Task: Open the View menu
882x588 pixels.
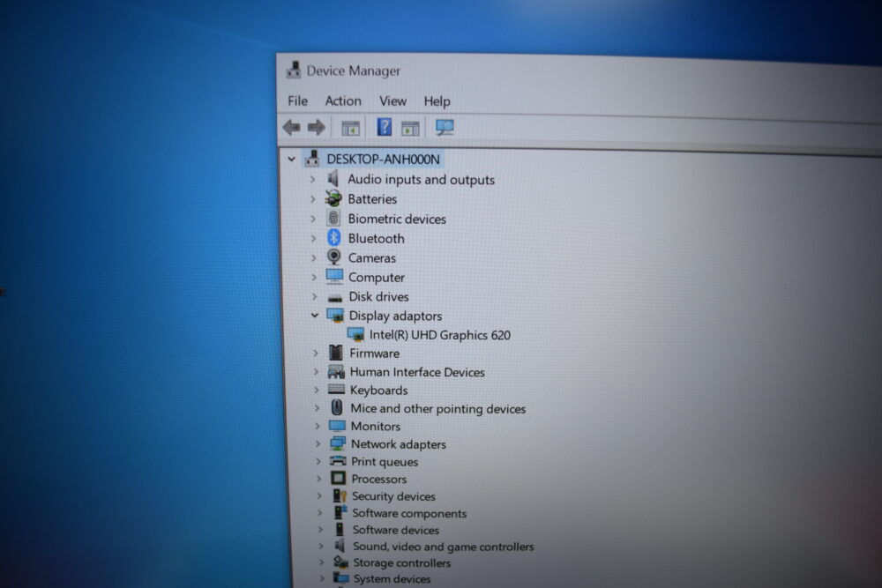Action: pos(392,101)
